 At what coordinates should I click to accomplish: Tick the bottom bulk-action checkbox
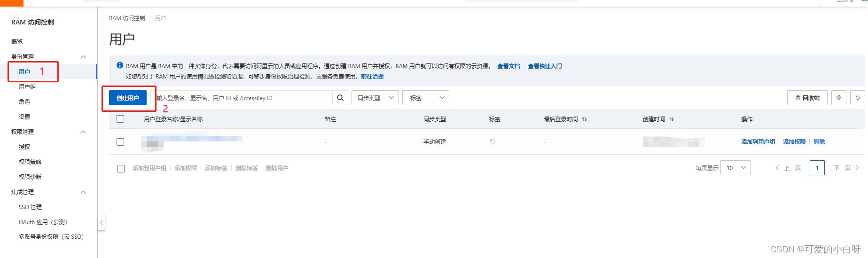121,168
